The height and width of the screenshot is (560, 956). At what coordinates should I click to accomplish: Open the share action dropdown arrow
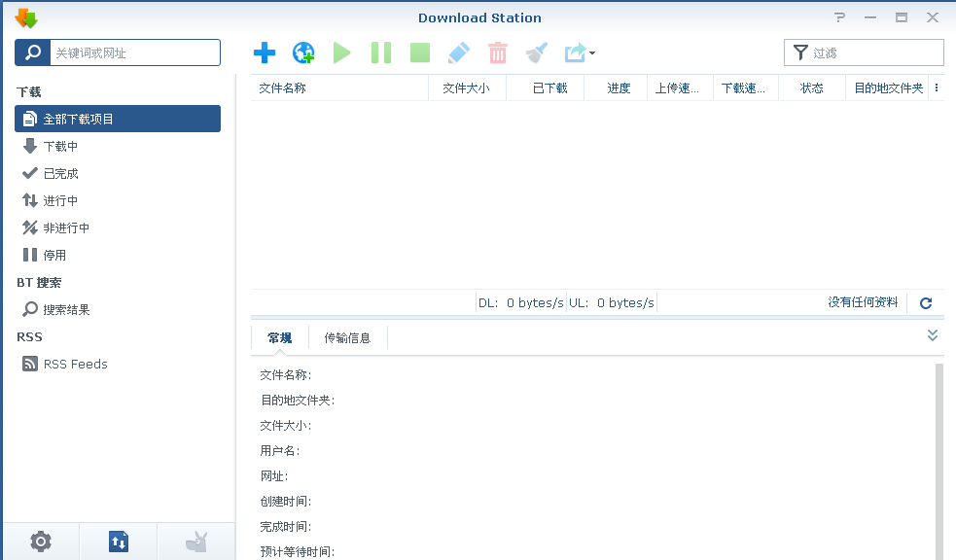tap(592, 53)
